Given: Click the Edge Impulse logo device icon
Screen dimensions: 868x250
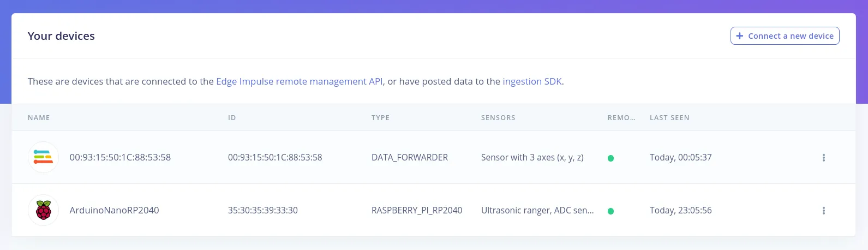Looking at the screenshot, I should click(x=43, y=157).
